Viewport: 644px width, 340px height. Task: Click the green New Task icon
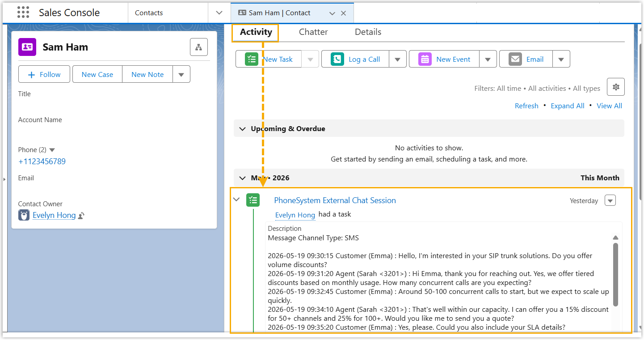[252, 59]
